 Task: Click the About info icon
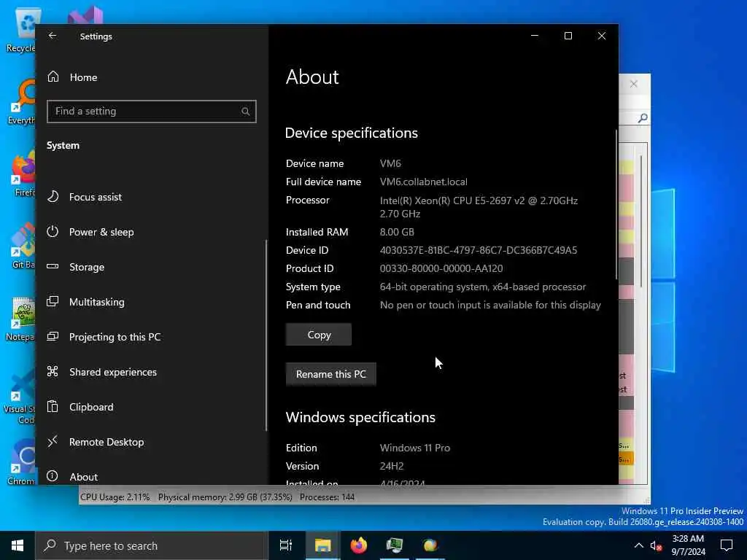click(x=53, y=476)
